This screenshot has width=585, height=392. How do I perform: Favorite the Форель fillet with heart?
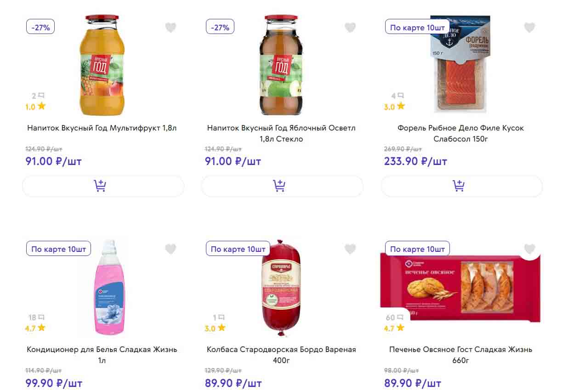pyautogui.click(x=529, y=28)
